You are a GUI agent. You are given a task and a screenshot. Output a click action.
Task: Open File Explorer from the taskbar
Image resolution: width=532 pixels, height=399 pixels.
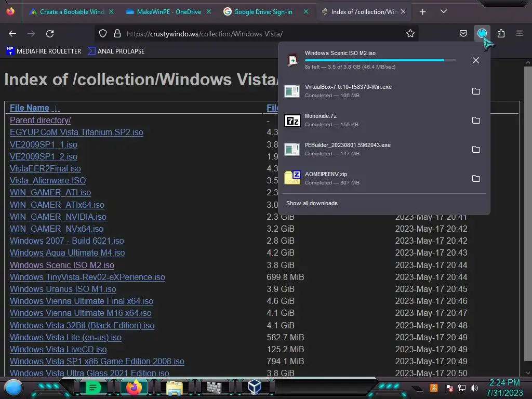pyautogui.click(x=175, y=388)
